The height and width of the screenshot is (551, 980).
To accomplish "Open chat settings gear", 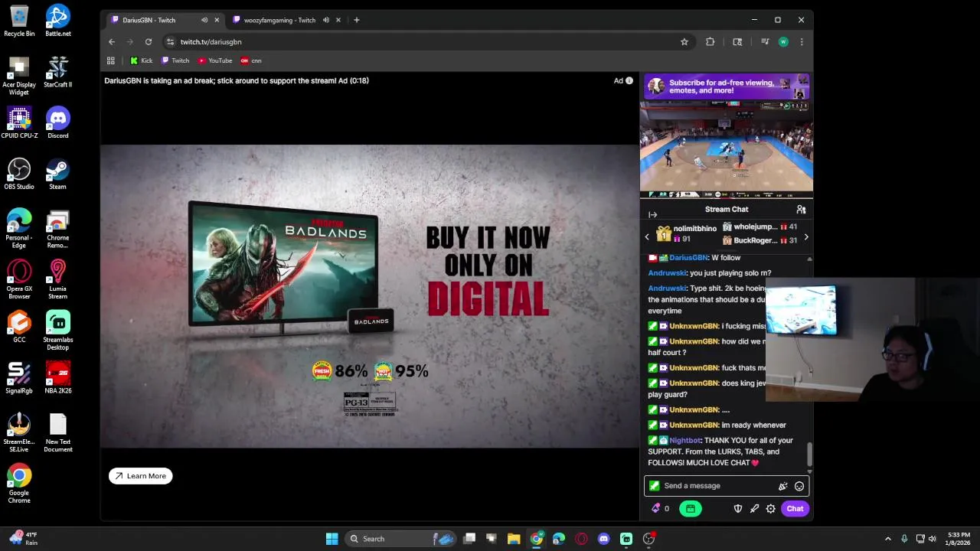I will tap(771, 509).
